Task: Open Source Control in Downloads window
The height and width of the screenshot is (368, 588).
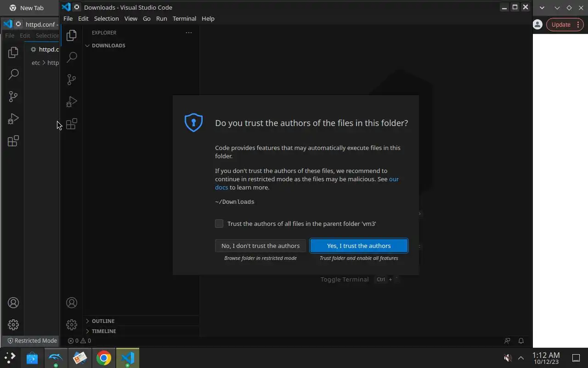Action: click(71, 80)
